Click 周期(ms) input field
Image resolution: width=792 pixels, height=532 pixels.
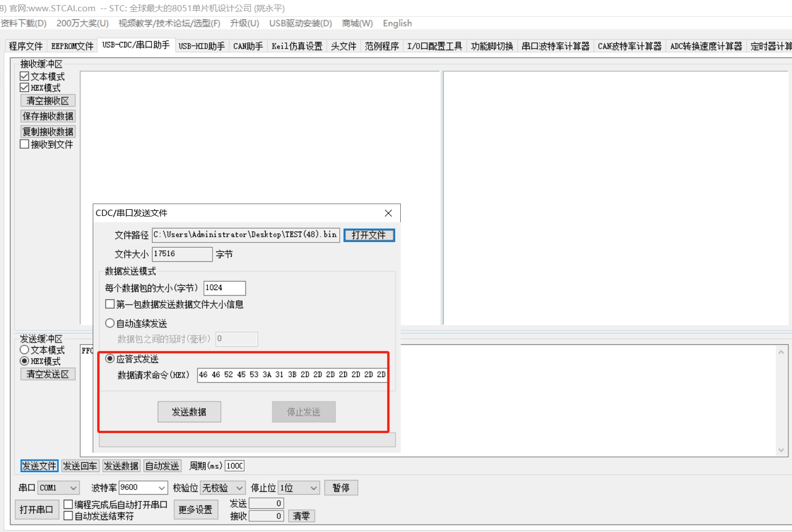235,466
